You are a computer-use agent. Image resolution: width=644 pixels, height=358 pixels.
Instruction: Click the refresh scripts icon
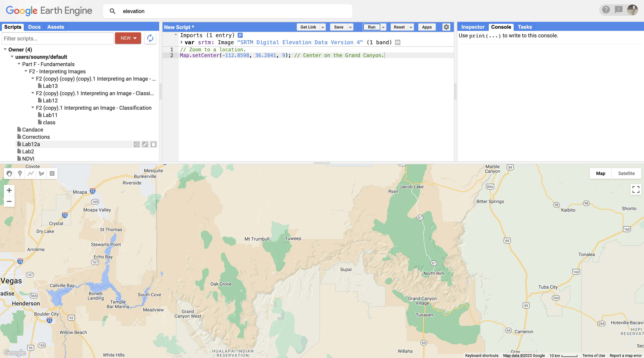150,38
